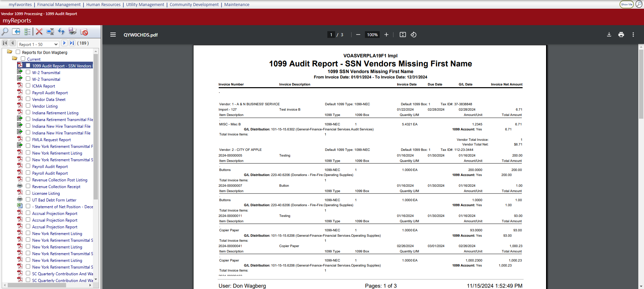Go to next report page arrow
This screenshot has width=644, height=289.
click(64, 43)
